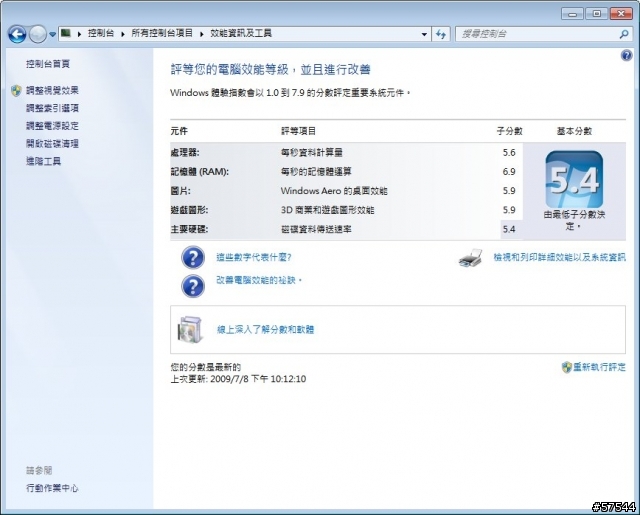Click the software box icon in the online panel
The width and height of the screenshot is (640, 515).
tap(190, 329)
